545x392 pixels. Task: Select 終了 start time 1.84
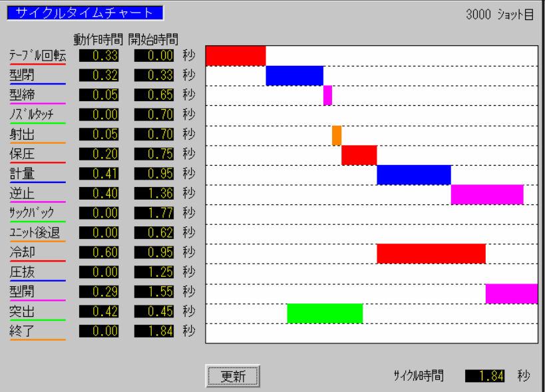154,331
